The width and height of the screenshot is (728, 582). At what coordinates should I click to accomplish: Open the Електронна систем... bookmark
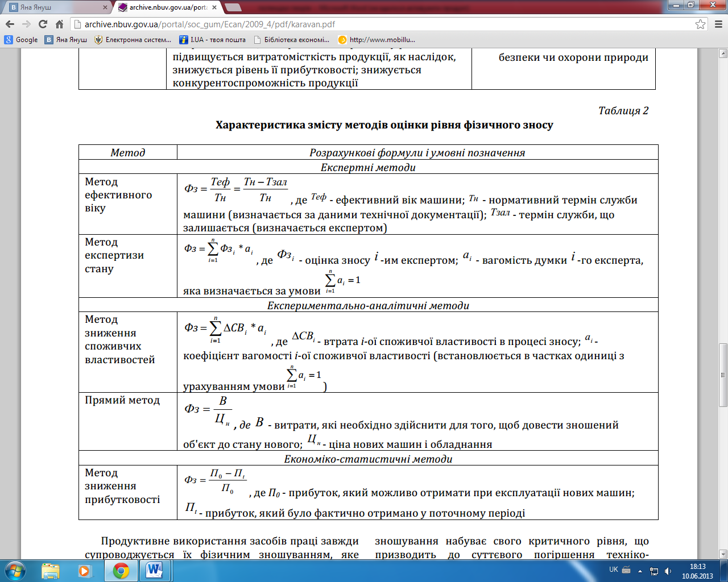click(x=133, y=40)
